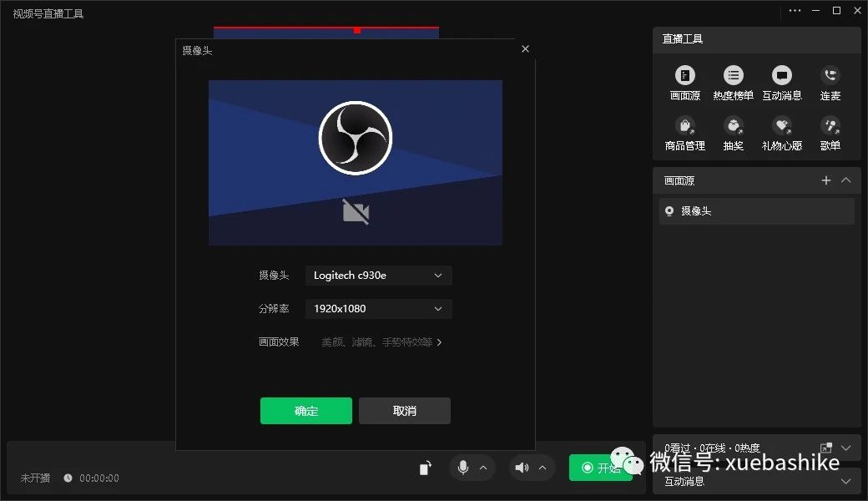868x501 pixels.
Task: Open the 热度榜单 ranking icon
Action: click(x=734, y=75)
